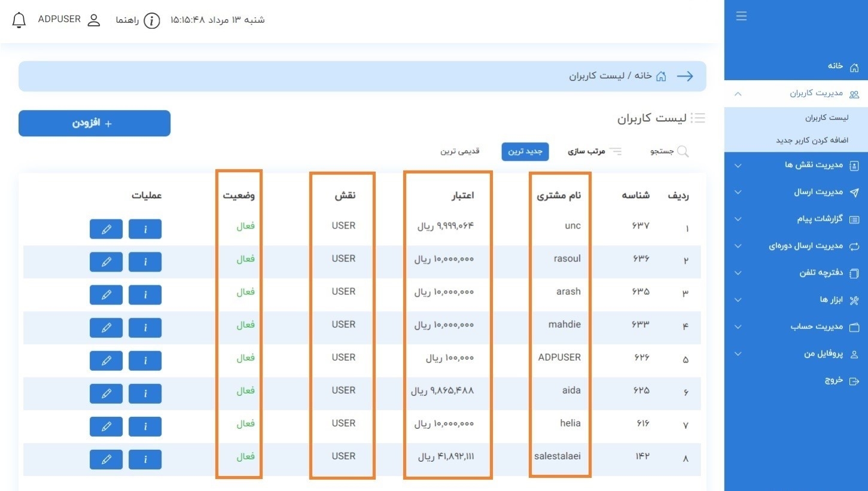Collapse the مدیریت کاربران section
The image size is (868, 491).
[815, 93]
